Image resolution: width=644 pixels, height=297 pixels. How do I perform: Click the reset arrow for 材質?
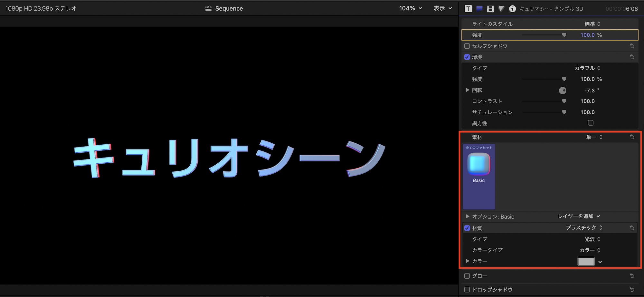(x=632, y=228)
